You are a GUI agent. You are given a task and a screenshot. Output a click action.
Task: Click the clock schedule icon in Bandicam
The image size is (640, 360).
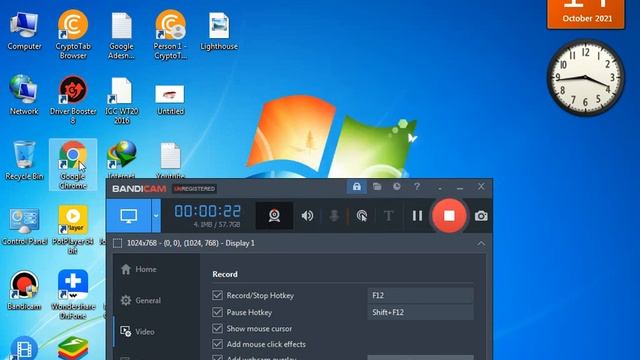[397, 187]
